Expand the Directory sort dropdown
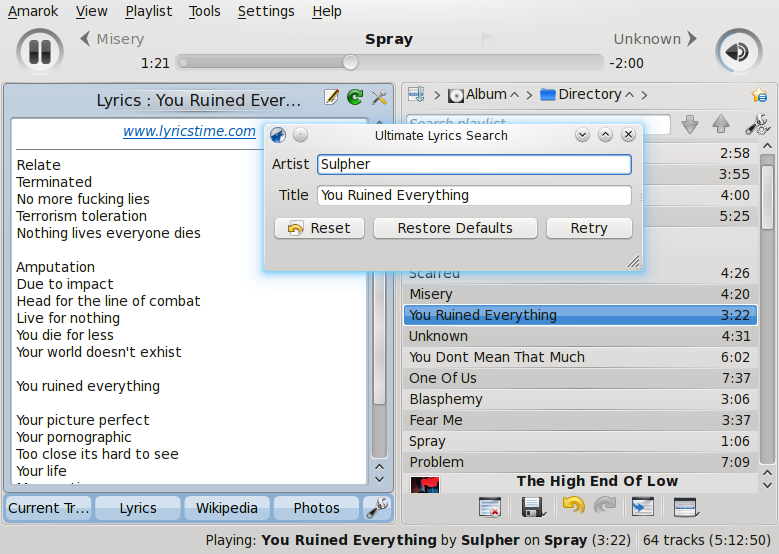The height and width of the screenshot is (554, 779). [629, 94]
